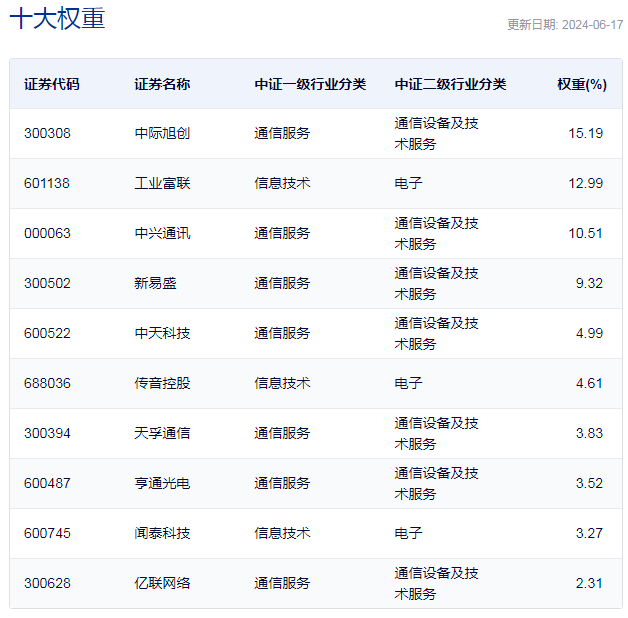The image size is (628, 618).
Task: Select stock code 300394
Action: pyautogui.click(x=47, y=433)
